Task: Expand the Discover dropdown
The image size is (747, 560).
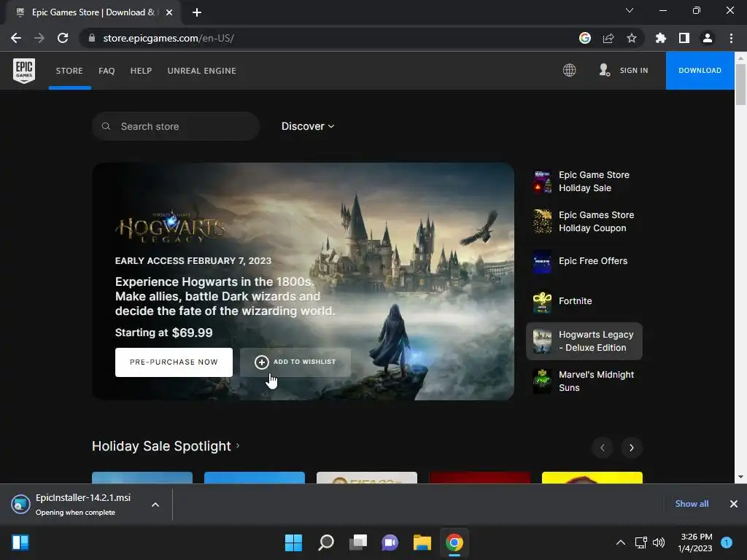Action: click(x=308, y=126)
